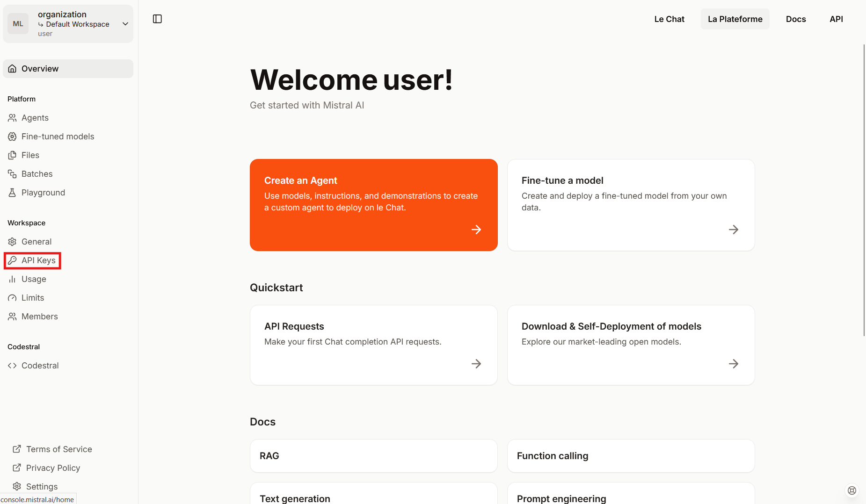This screenshot has width=866, height=504.
Task: Open the Prompt engineering docs card
Action: coord(631,494)
